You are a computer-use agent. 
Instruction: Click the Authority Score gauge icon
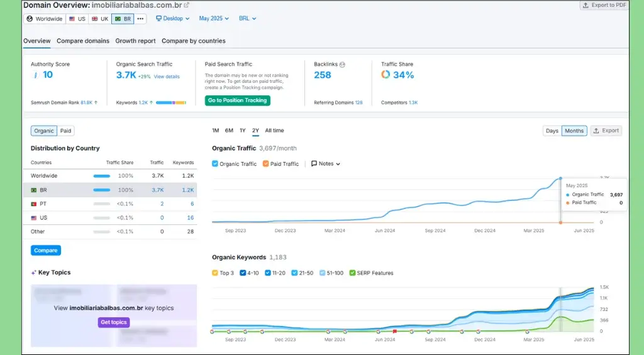point(35,75)
